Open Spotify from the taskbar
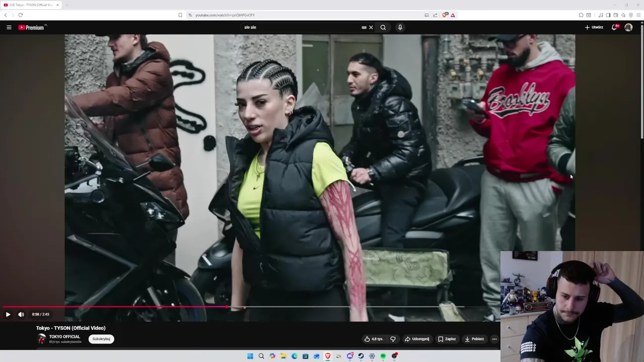 point(383,356)
